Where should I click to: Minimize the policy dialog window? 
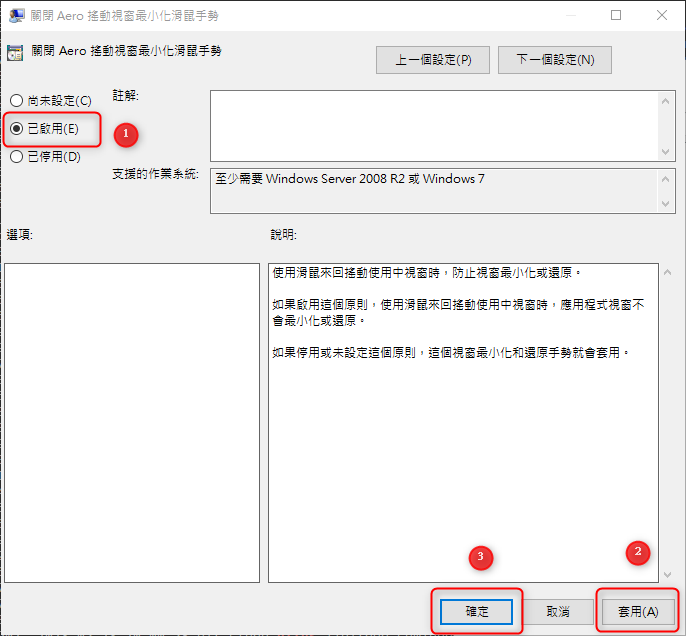570,15
